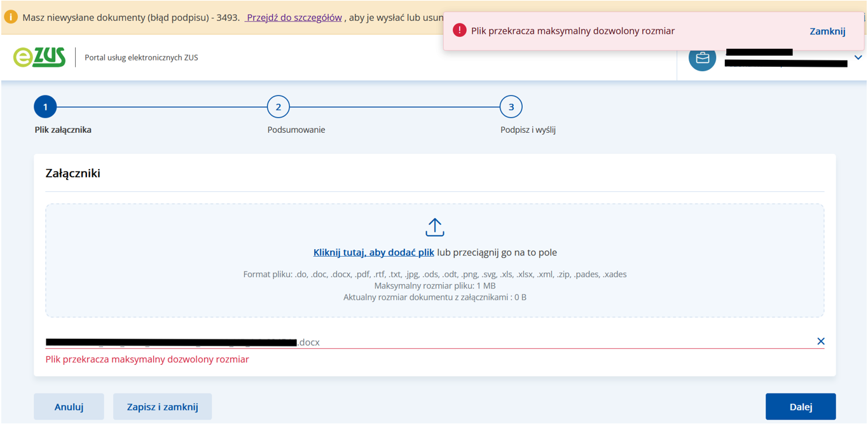
Task: Click the briefcase profile icon
Action: (702, 58)
